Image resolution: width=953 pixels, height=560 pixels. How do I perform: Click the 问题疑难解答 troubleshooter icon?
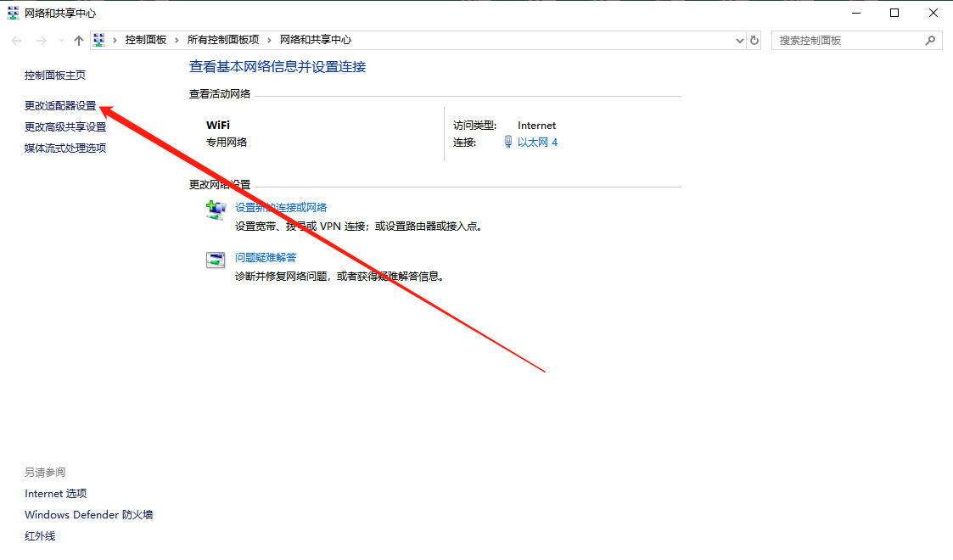tap(216, 260)
